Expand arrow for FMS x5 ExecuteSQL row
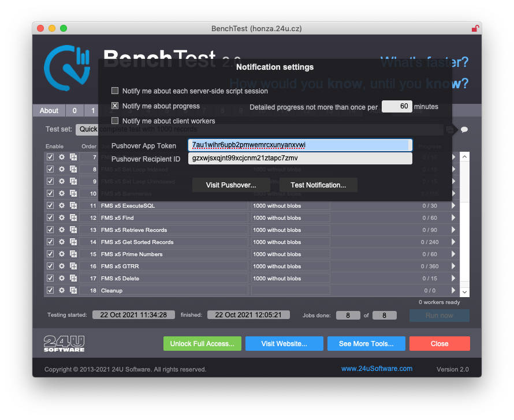The height and width of the screenshot is (420, 514). (x=453, y=205)
